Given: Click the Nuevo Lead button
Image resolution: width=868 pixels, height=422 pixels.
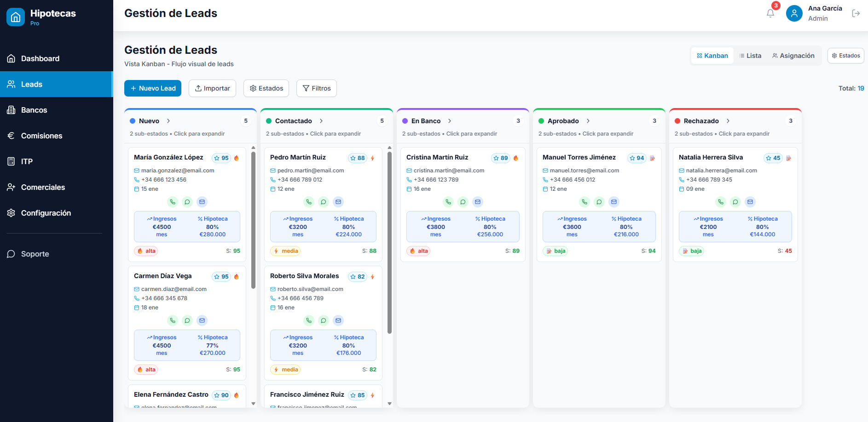Looking at the screenshot, I should 153,88.
